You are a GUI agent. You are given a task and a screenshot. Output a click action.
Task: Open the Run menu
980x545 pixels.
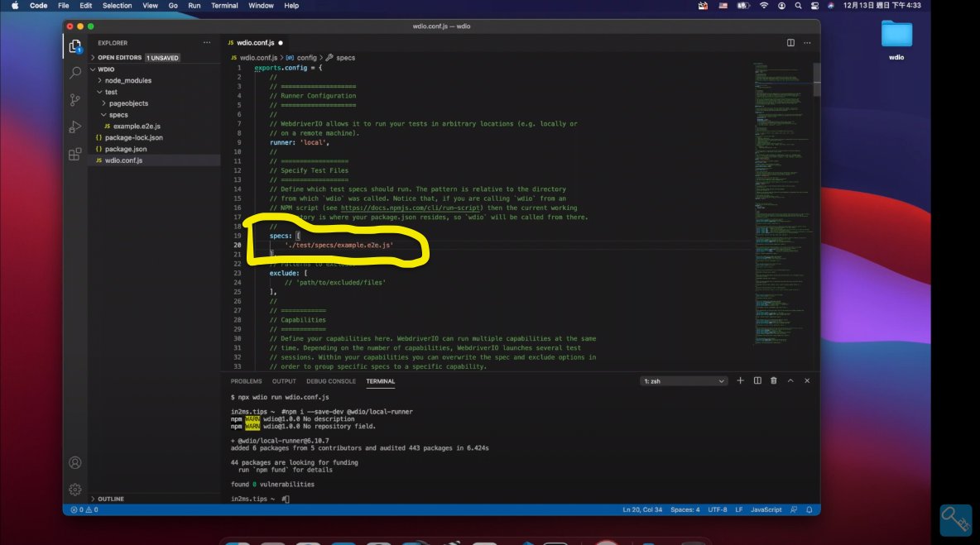[195, 6]
